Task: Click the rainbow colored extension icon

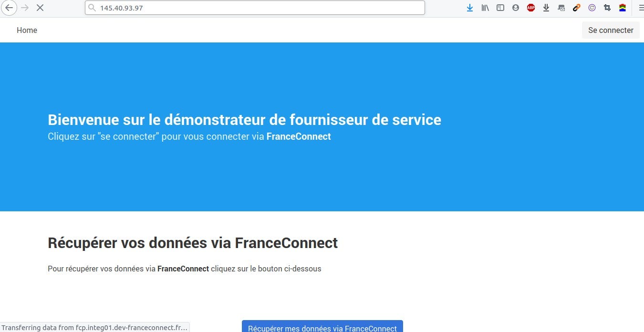Action: coord(623,8)
